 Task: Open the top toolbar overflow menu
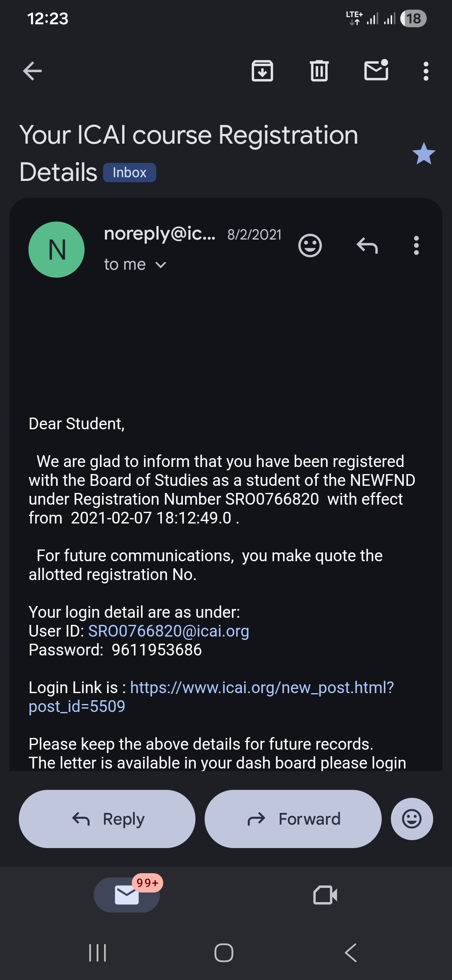pos(426,71)
